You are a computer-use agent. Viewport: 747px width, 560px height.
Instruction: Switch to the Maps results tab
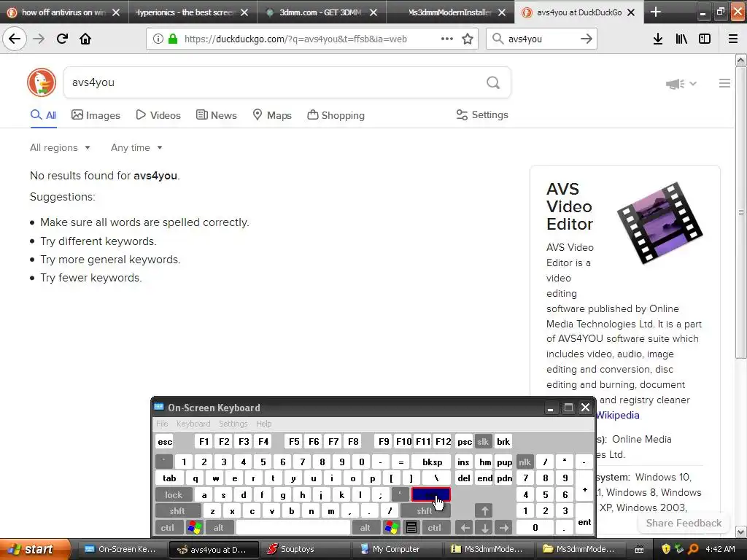[272, 115]
